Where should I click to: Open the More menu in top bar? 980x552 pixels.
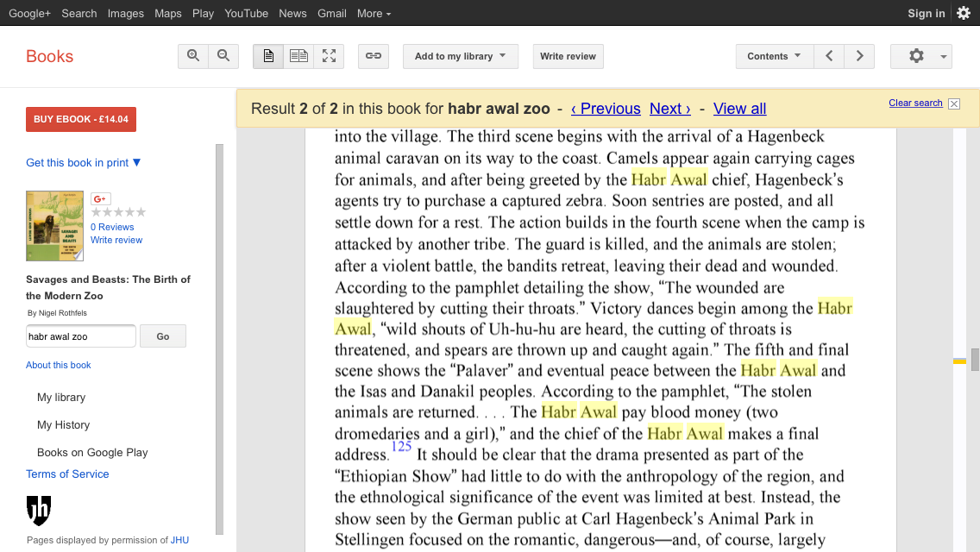(x=374, y=13)
